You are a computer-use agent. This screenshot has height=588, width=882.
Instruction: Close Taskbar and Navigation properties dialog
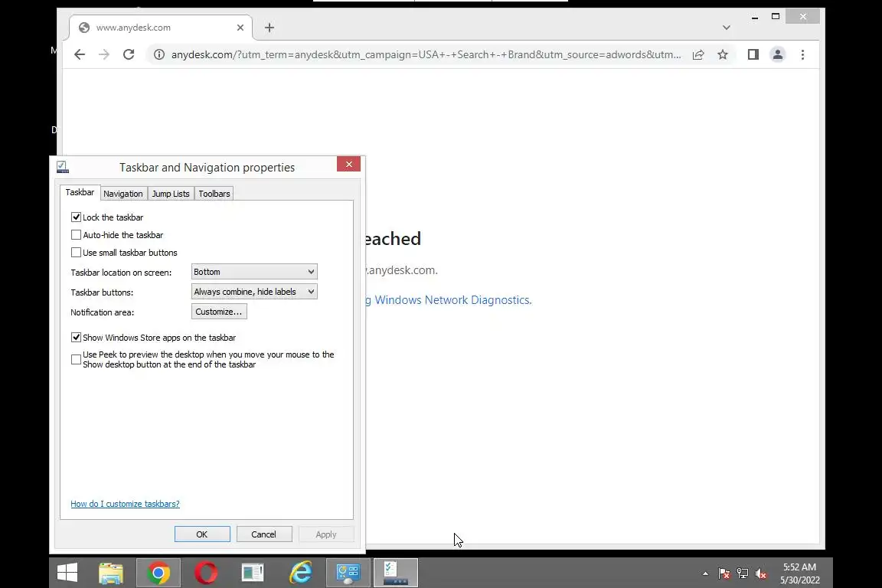pyautogui.click(x=349, y=165)
